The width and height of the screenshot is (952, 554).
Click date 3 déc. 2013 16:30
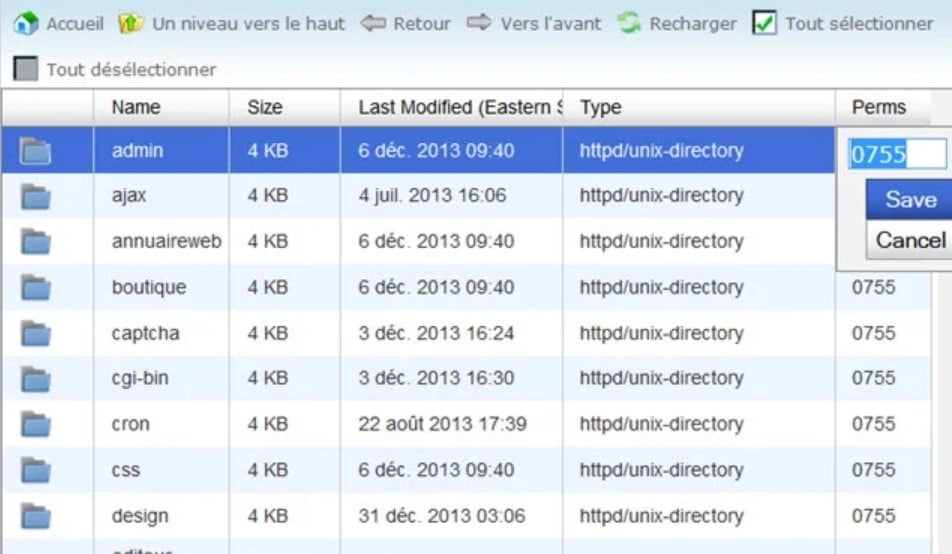436,378
